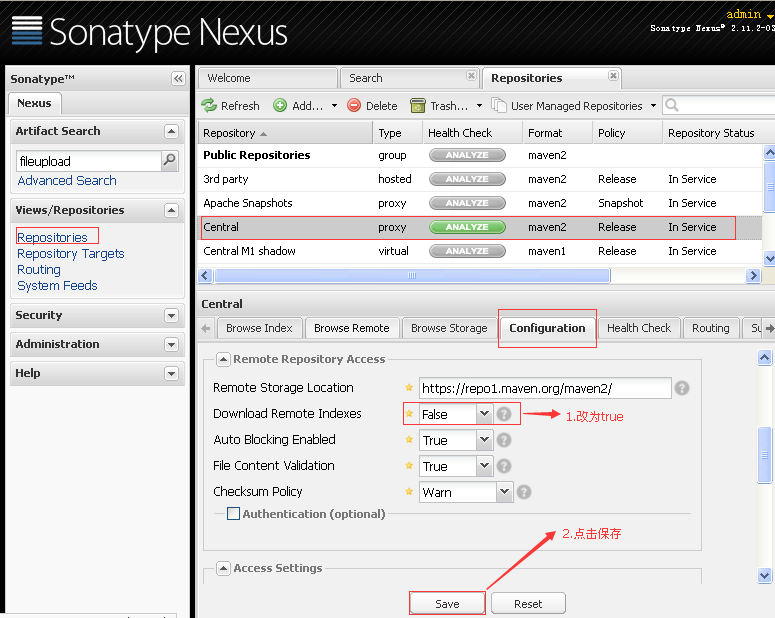This screenshot has height=618, width=775.
Task: Select the Central M1 shadow row
Action: (479, 251)
